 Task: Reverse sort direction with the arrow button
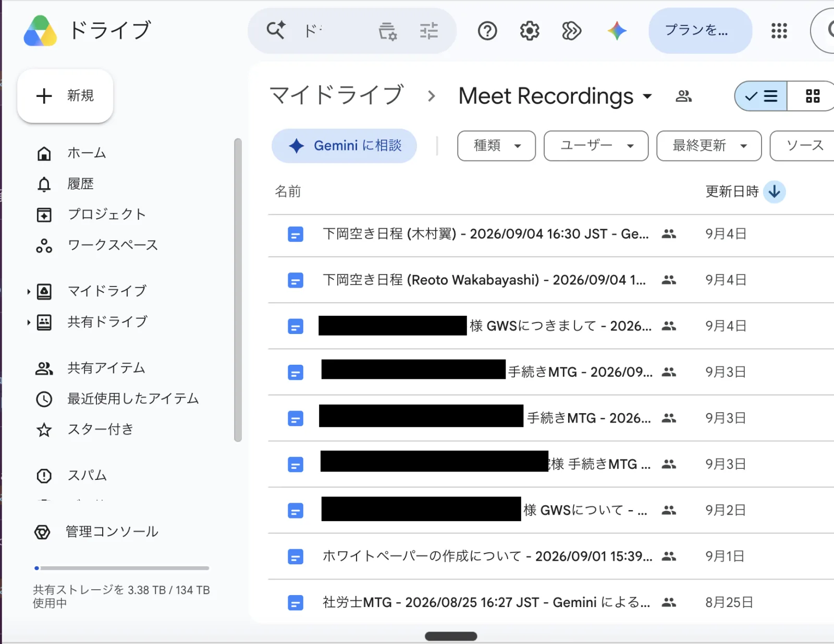coord(775,192)
